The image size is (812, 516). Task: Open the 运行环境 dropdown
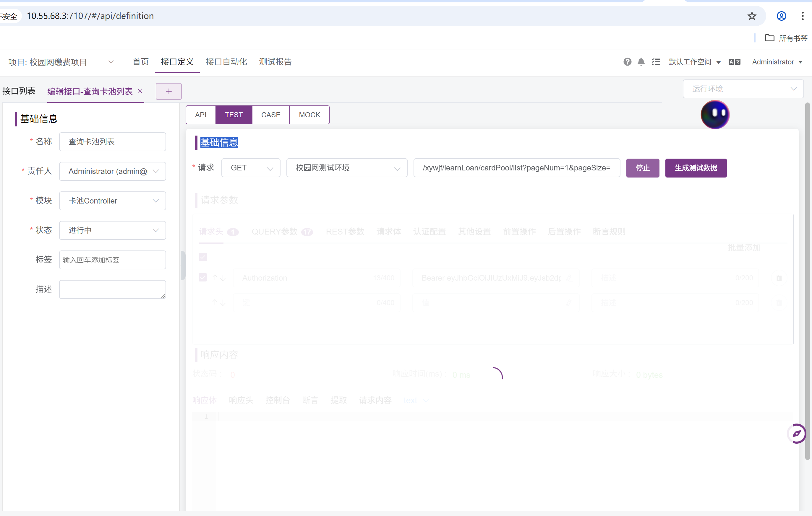coord(743,89)
